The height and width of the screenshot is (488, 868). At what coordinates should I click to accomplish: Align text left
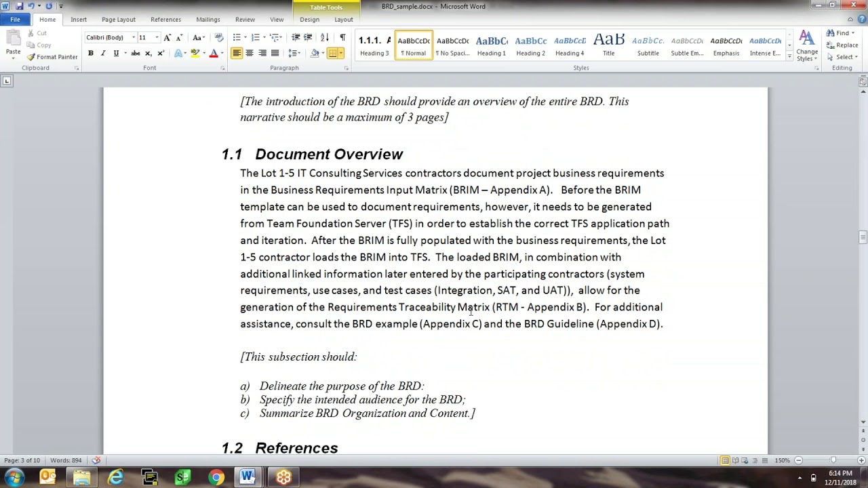tap(237, 54)
